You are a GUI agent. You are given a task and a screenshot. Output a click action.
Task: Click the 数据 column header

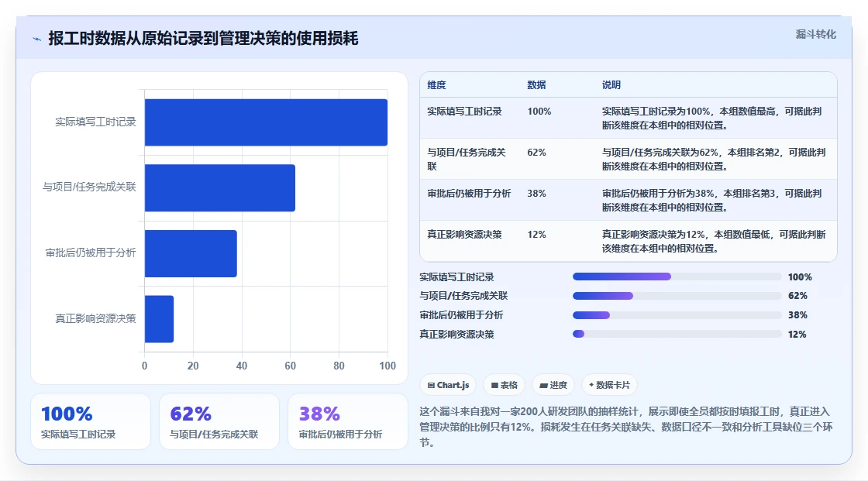pyautogui.click(x=536, y=84)
